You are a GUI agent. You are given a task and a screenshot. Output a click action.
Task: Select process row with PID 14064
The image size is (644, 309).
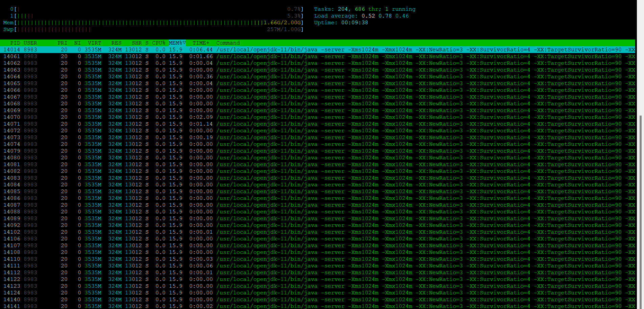coord(318,77)
